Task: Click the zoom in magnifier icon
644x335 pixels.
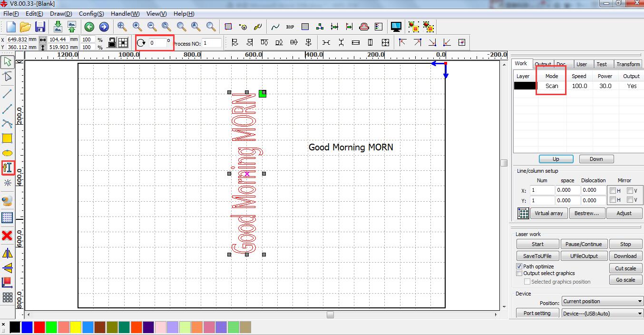Action: coord(137,27)
